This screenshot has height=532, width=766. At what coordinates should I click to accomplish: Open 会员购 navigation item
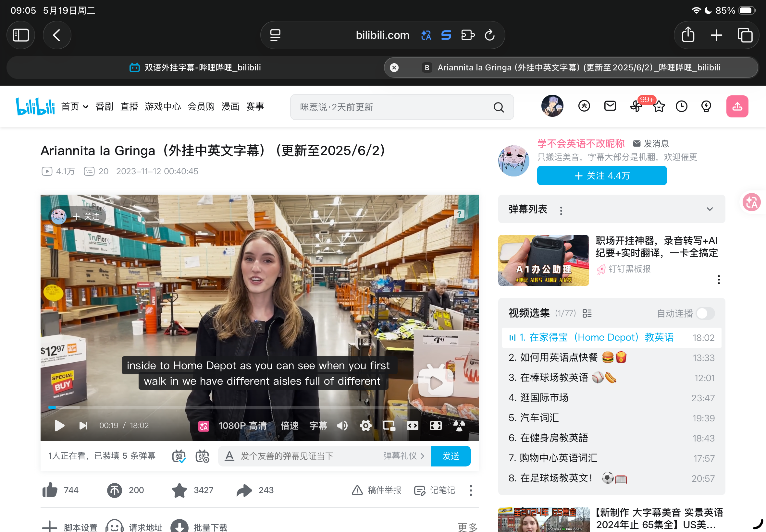point(201,107)
